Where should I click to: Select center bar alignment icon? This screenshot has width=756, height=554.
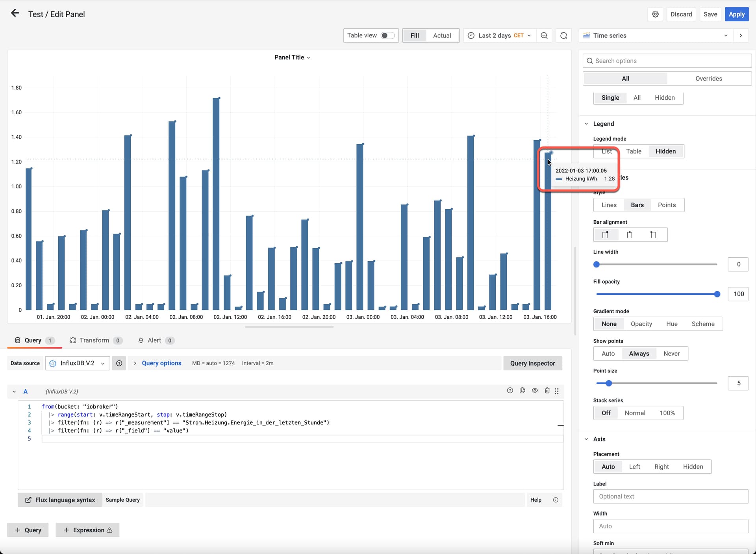(x=630, y=235)
